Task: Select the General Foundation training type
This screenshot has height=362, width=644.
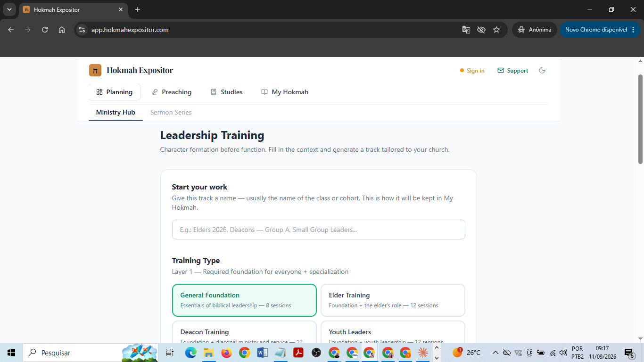Action: (244, 300)
